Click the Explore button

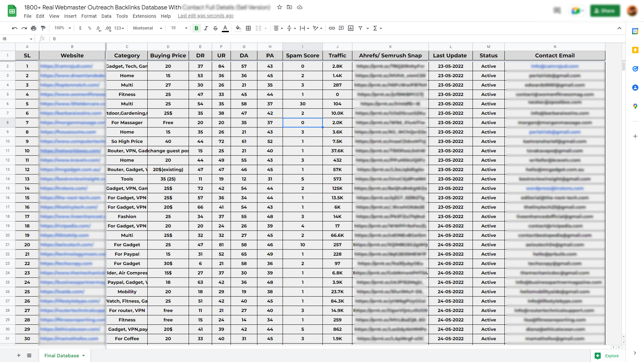(608, 356)
